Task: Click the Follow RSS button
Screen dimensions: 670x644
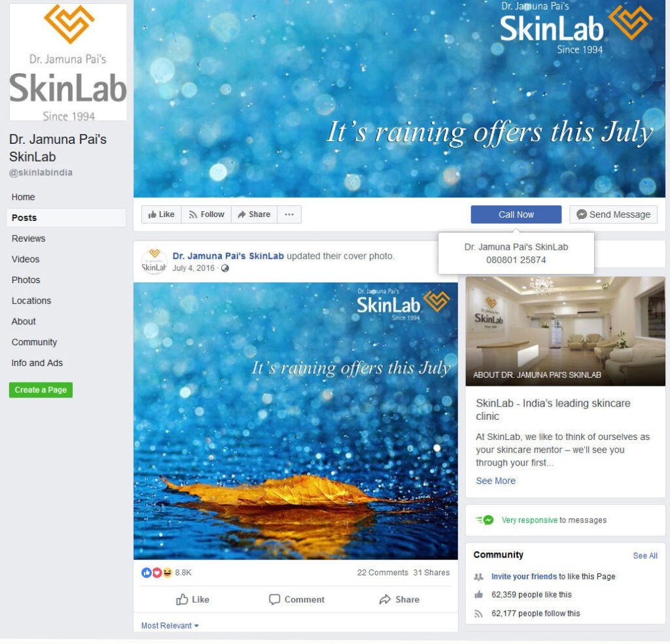Action: click(206, 214)
